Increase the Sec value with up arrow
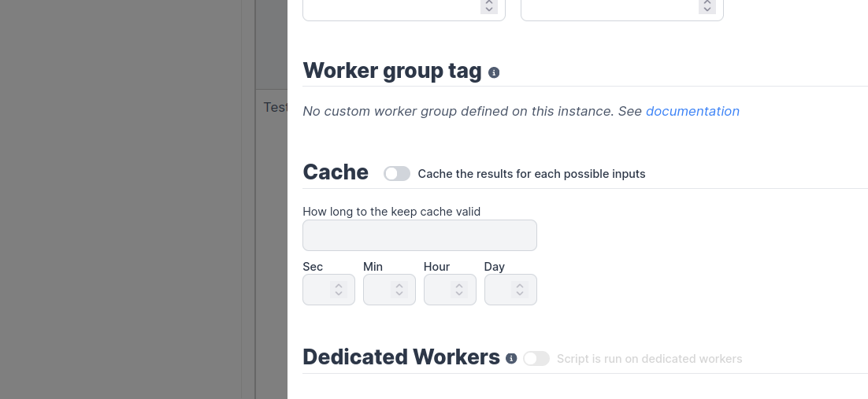The image size is (868, 399). click(339, 285)
